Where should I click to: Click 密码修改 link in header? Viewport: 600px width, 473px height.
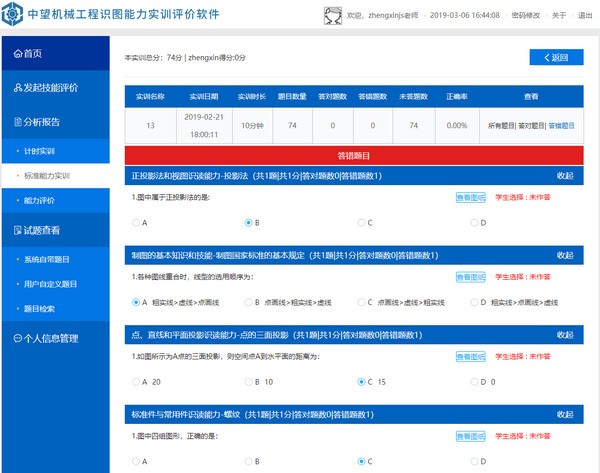[x=525, y=15]
